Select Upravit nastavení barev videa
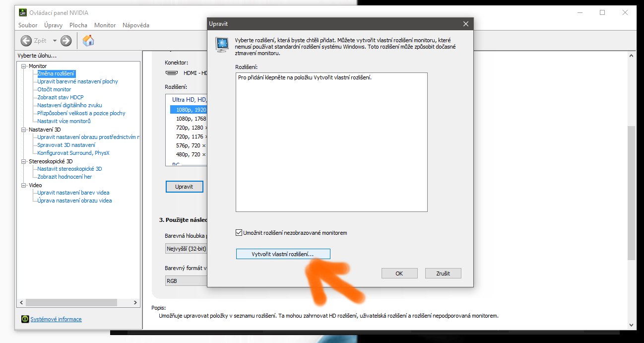 [73, 193]
